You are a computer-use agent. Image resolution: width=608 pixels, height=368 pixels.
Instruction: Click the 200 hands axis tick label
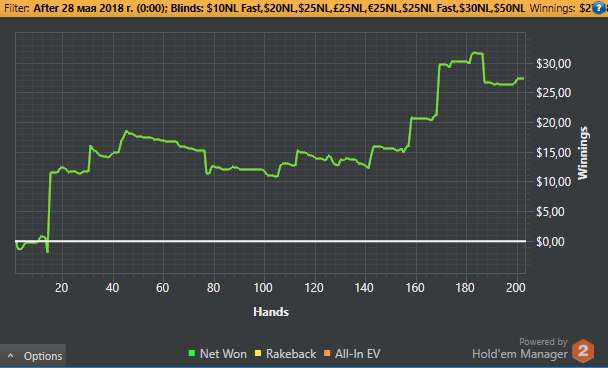[x=516, y=288]
